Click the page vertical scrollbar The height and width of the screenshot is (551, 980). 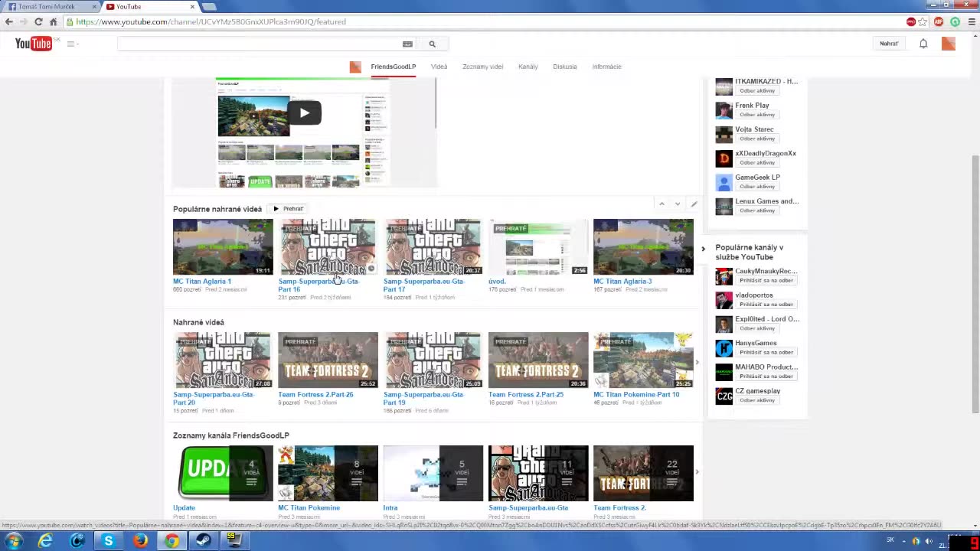(x=975, y=283)
